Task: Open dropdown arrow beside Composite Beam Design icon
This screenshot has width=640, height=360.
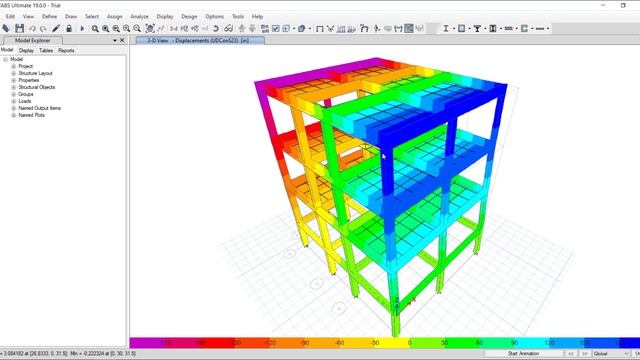Action: tap(485, 29)
